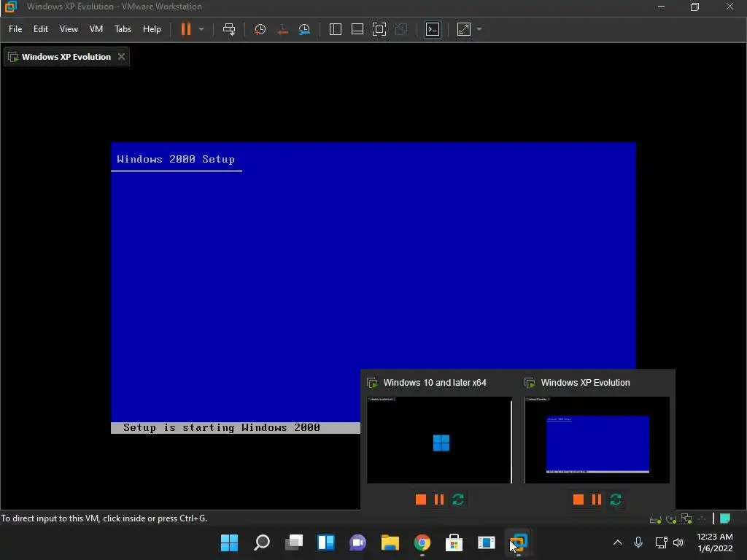Show hidden system tray icons
This screenshot has height=560, width=747.
pos(617,542)
